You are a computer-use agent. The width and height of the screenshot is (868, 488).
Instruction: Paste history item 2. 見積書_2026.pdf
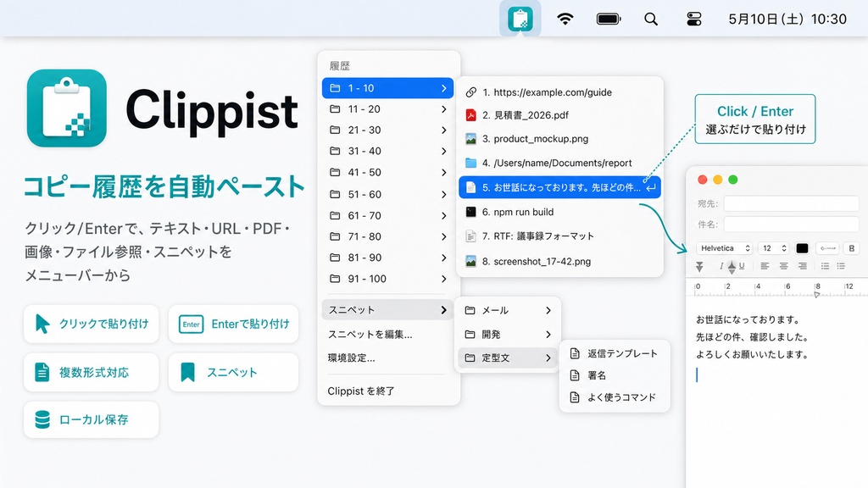[559, 115]
